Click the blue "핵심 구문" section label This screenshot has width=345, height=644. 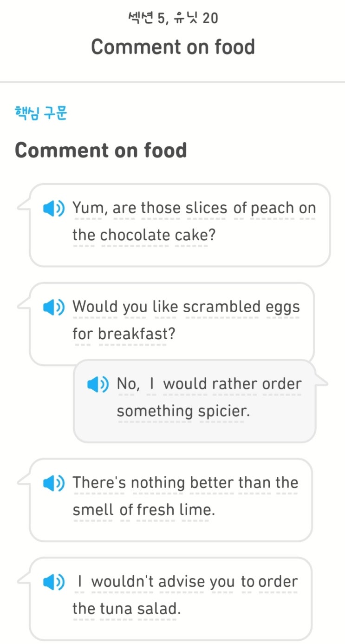point(41,113)
